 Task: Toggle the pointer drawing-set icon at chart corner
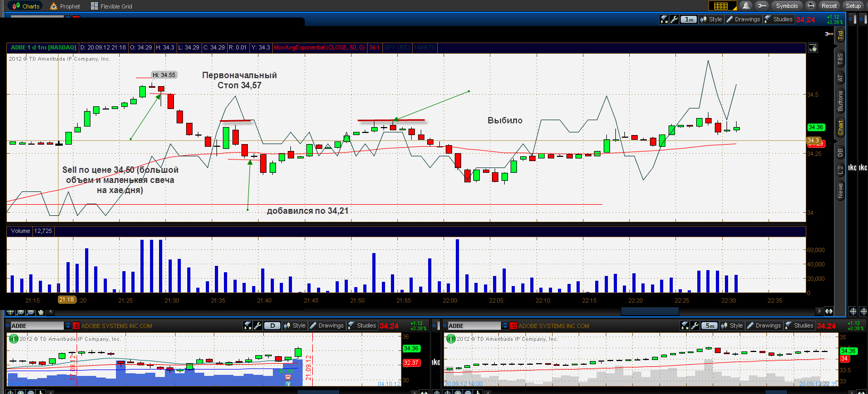click(813, 48)
